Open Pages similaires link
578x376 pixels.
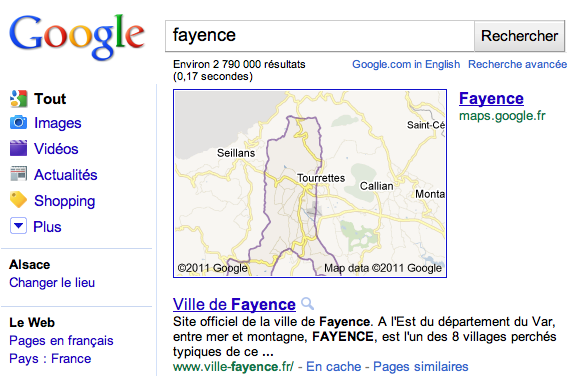coord(421,367)
